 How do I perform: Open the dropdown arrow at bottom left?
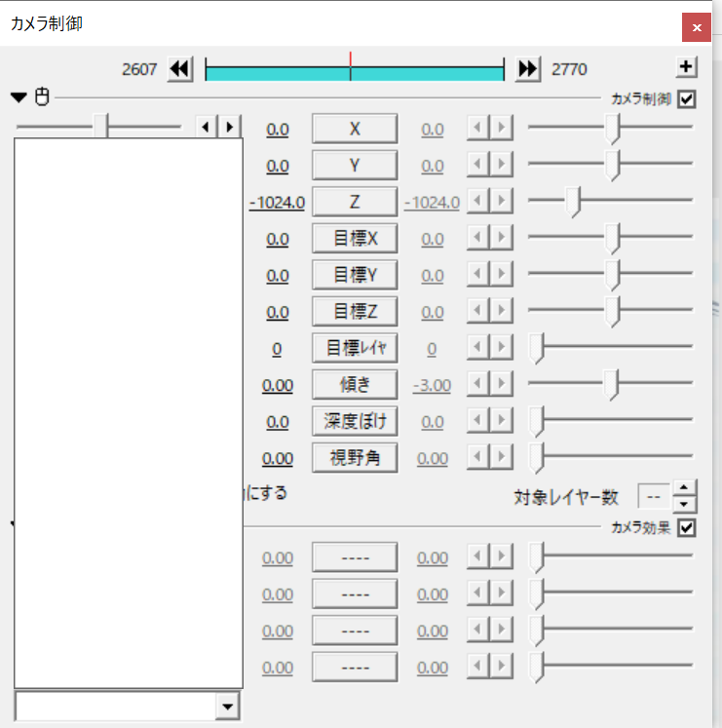pyautogui.click(x=227, y=707)
